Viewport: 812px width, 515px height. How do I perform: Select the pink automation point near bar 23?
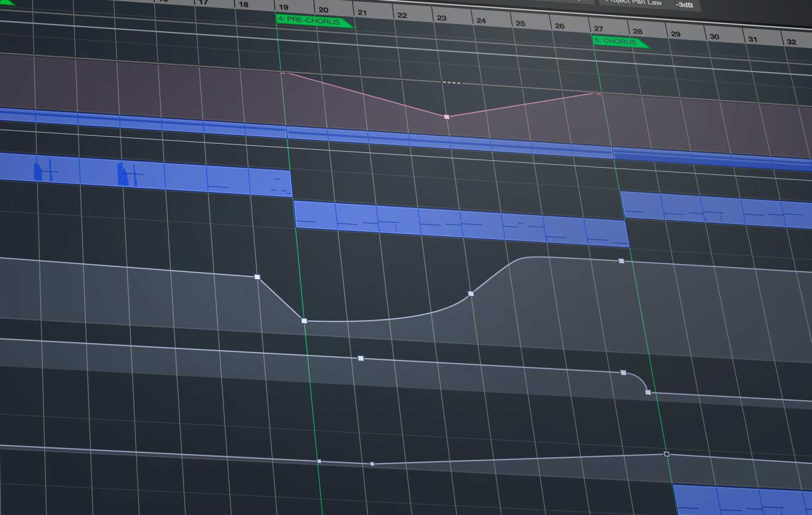446,117
